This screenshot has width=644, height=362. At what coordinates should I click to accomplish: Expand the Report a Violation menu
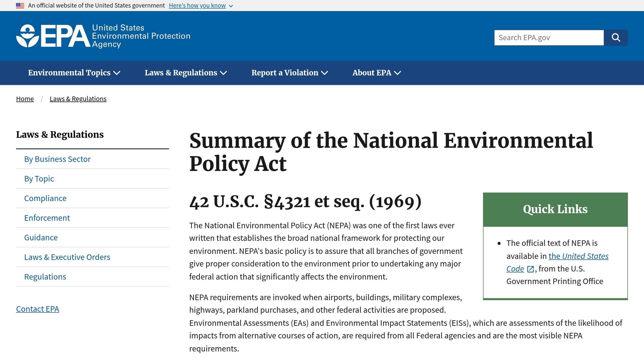290,73
